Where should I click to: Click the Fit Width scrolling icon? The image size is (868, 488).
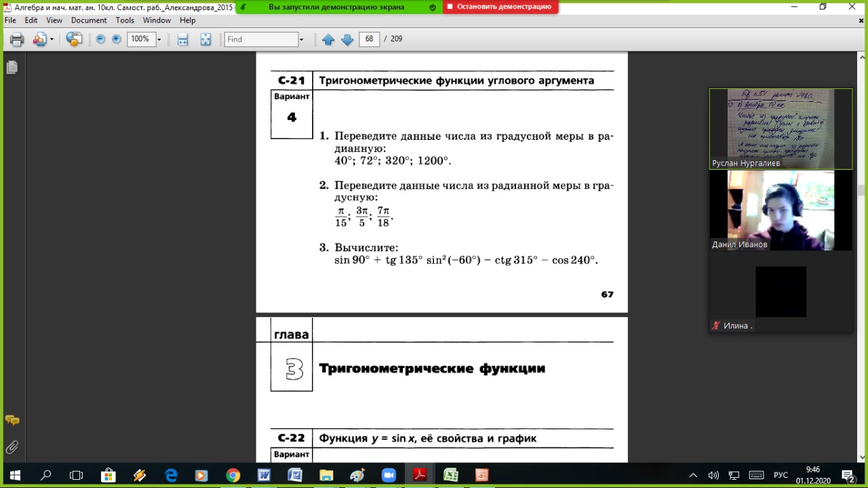182,39
